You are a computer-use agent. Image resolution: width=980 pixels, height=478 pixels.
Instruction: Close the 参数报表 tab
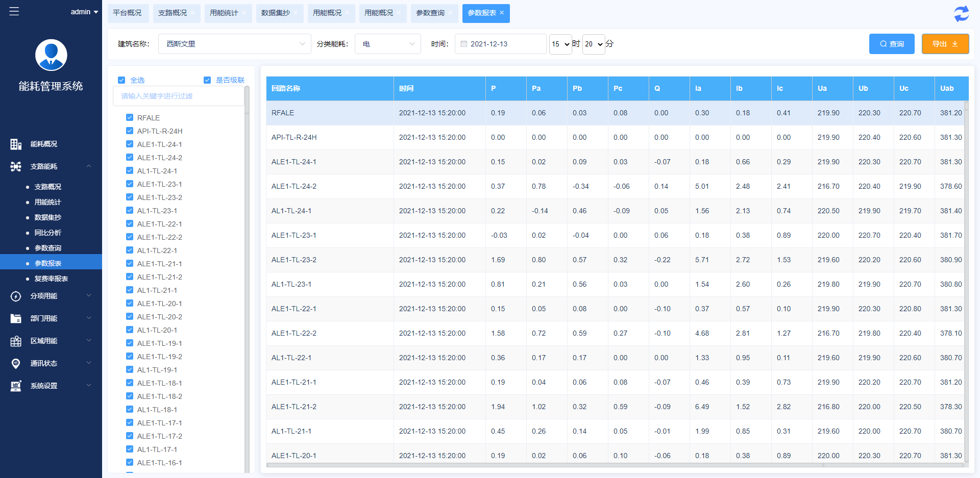click(x=502, y=13)
